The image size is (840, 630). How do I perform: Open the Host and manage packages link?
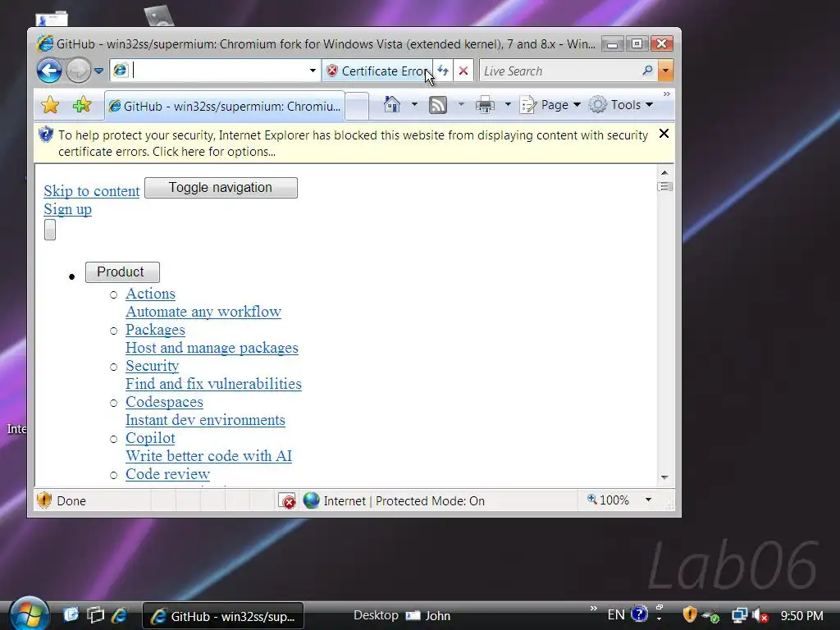click(212, 348)
